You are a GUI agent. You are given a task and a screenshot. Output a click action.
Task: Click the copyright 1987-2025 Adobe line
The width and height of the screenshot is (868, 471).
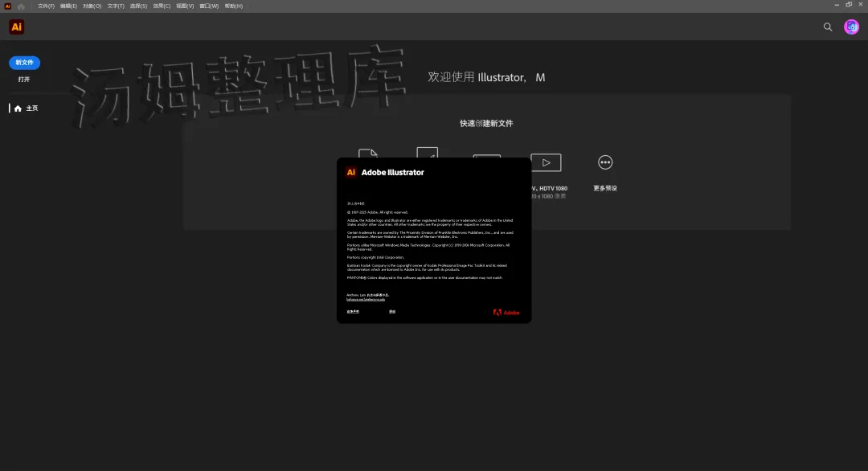(x=378, y=212)
